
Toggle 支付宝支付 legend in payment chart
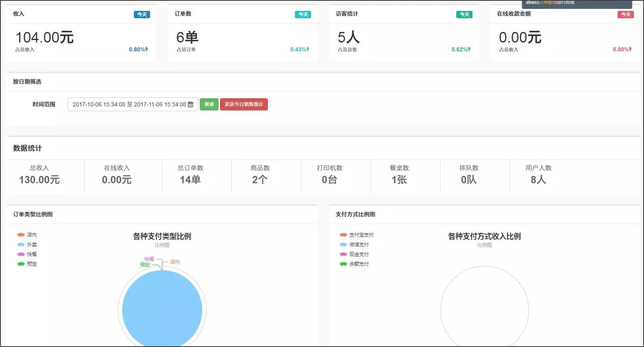tap(356, 235)
